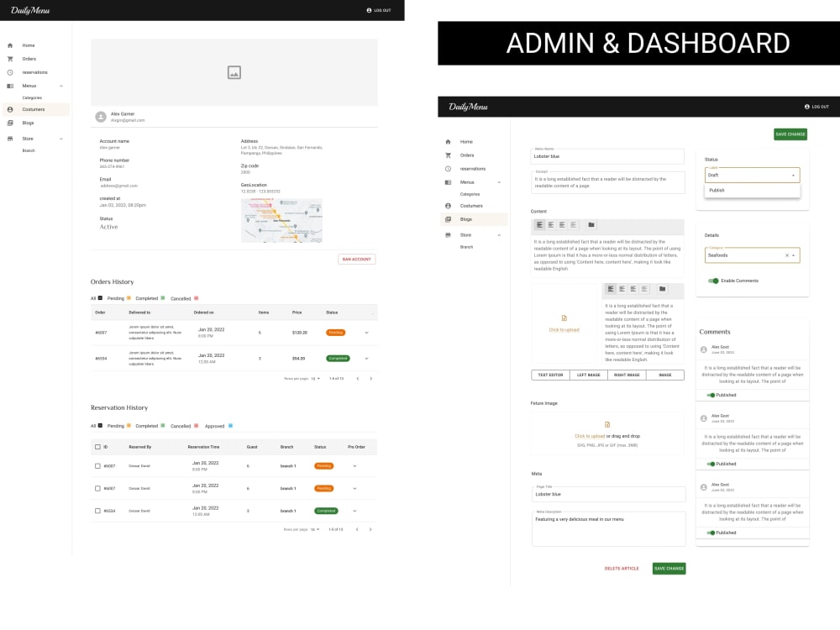
Task: Click bottom SAVE CHANGE button
Action: coord(669,569)
